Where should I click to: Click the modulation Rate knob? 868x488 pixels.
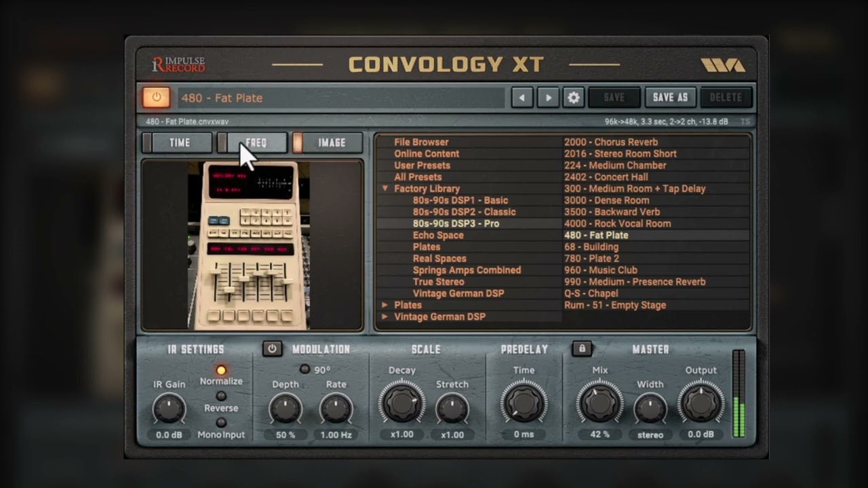point(336,409)
